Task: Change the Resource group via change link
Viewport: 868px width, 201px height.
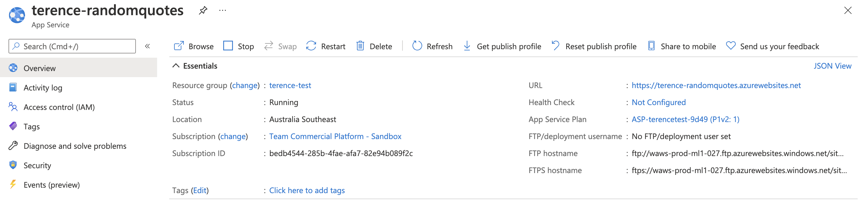Action: pyautogui.click(x=245, y=86)
